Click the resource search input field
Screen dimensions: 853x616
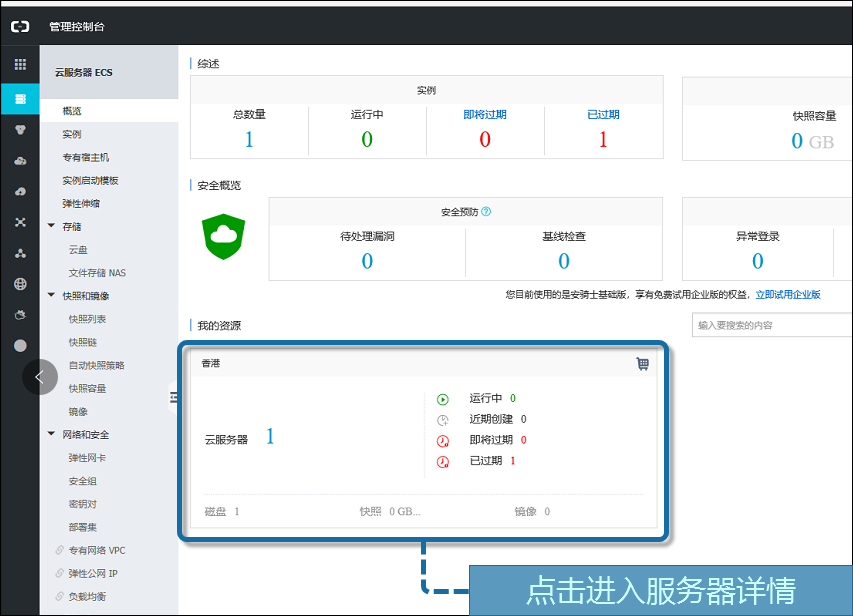[770, 325]
